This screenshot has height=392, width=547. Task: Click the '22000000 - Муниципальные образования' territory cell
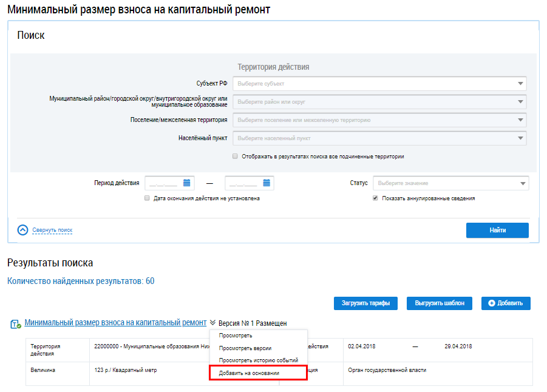click(152, 346)
